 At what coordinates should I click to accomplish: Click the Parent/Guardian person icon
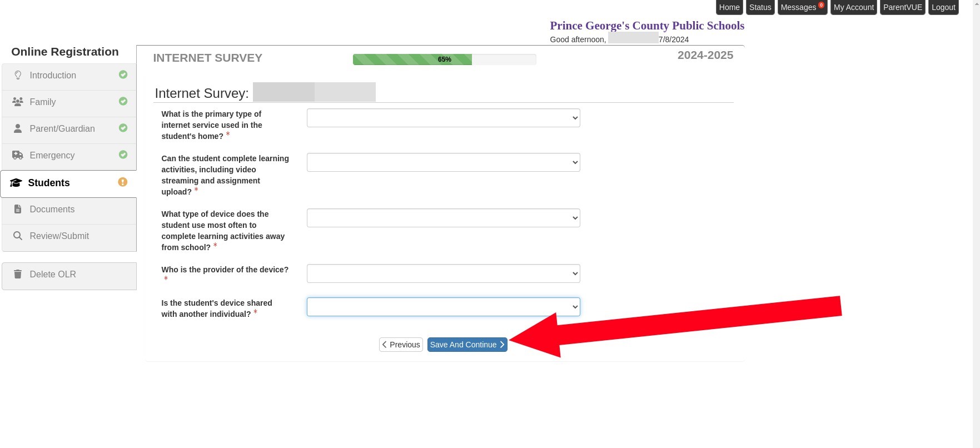[x=18, y=128]
